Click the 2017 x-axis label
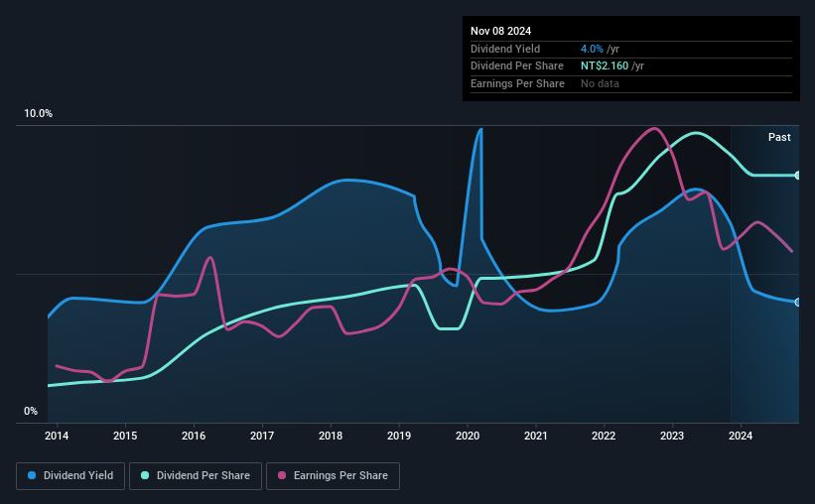Image resolution: width=815 pixels, height=504 pixels. pyautogui.click(x=262, y=436)
